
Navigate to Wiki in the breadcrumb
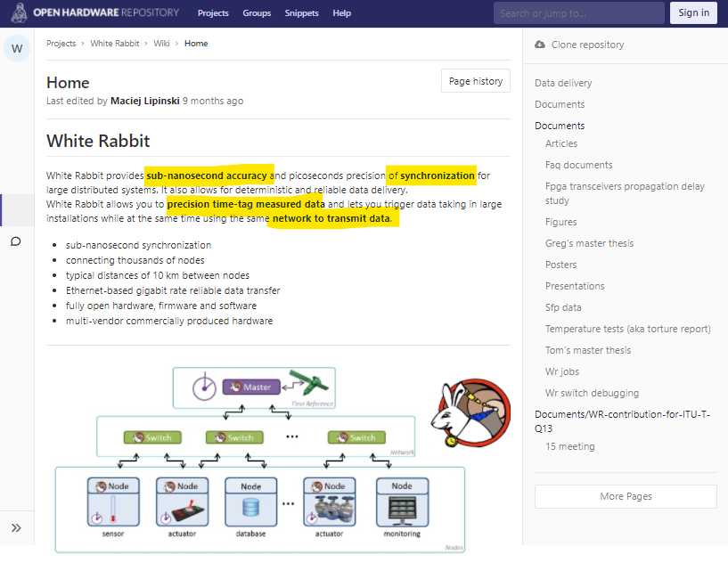point(161,43)
